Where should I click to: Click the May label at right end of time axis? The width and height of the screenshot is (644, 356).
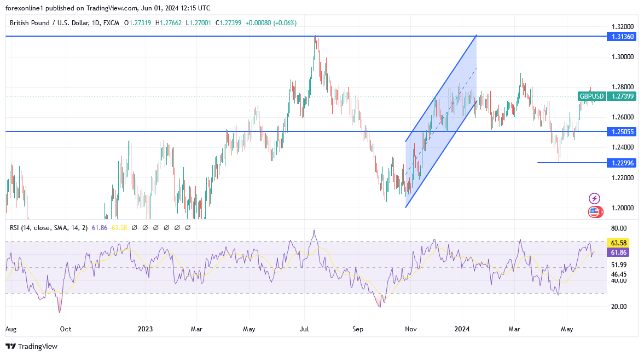pyautogui.click(x=567, y=329)
